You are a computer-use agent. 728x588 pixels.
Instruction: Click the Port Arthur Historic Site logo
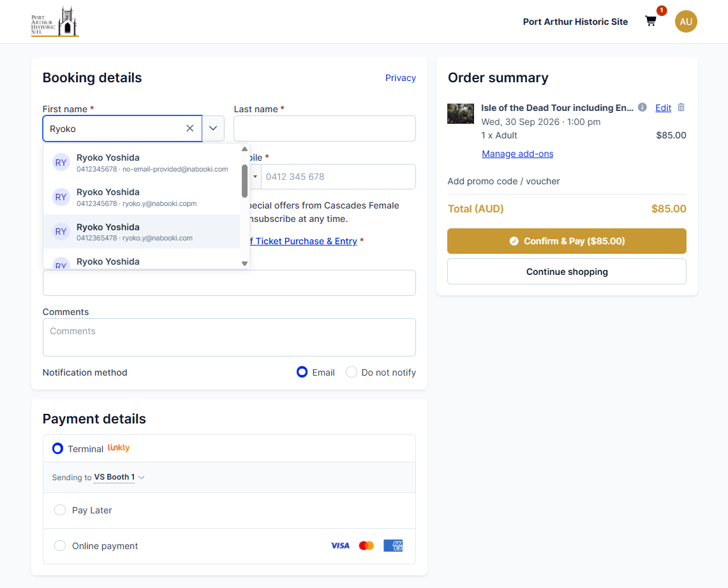coord(55,21)
